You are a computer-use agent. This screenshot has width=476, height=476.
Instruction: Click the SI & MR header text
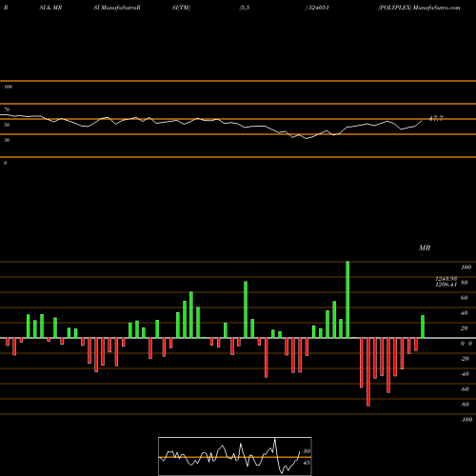[x=50, y=8]
